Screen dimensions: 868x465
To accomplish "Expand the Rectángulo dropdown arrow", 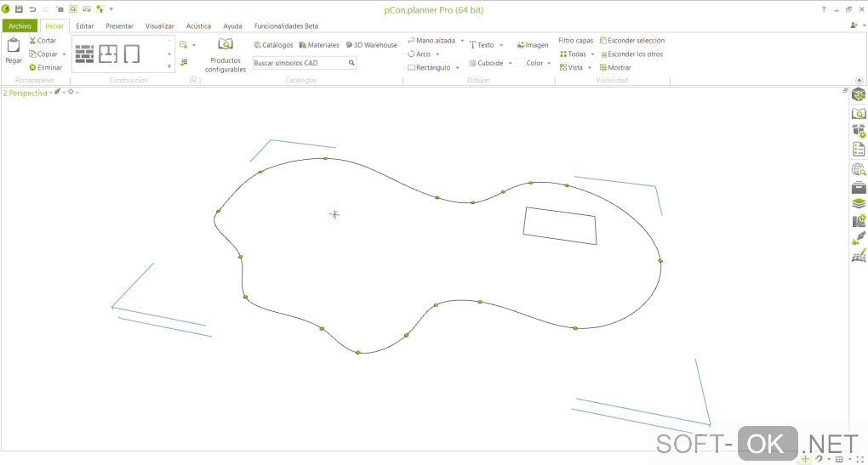I will (x=457, y=67).
